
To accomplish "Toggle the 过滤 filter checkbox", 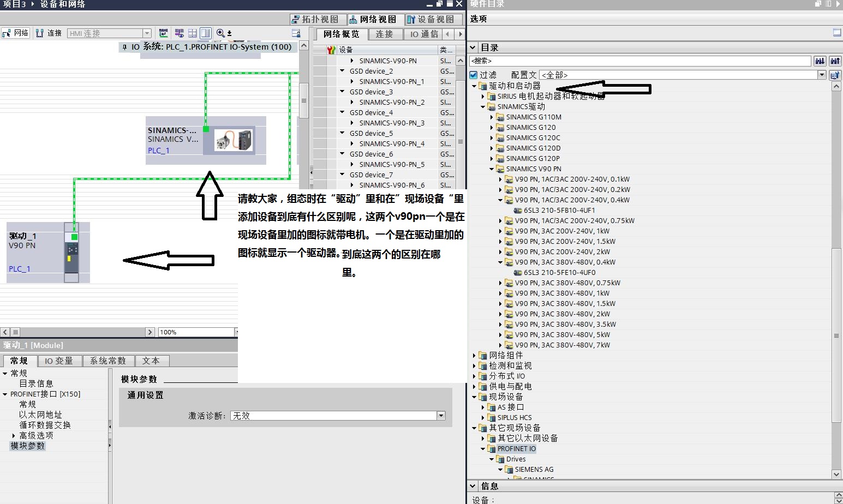I will click(x=474, y=75).
